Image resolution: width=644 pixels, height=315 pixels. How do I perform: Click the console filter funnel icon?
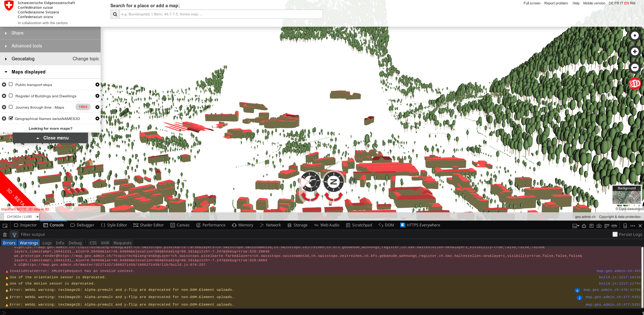pyautogui.click(x=14, y=235)
